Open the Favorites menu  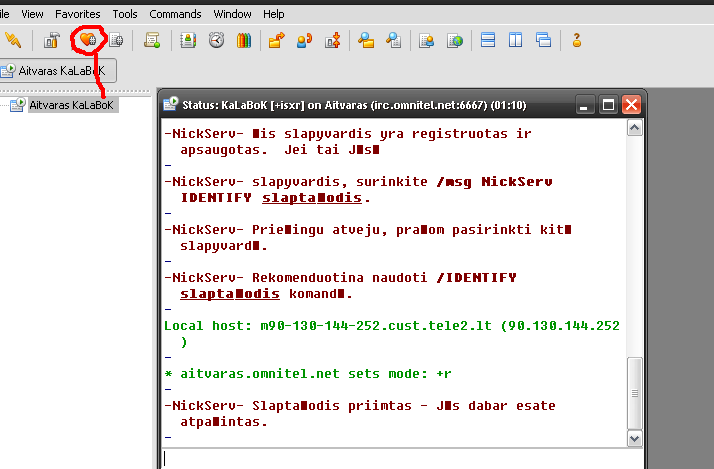(x=77, y=14)
